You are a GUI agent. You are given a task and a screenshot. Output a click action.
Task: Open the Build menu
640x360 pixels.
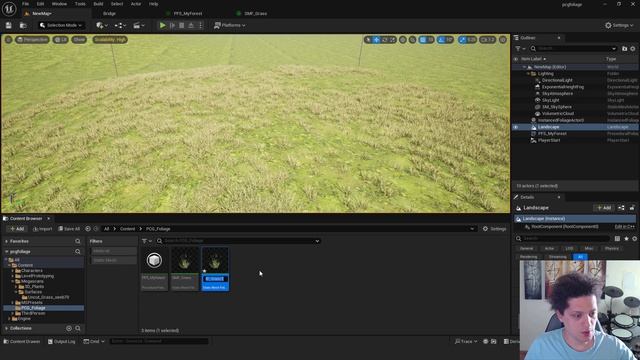point(98,4)
